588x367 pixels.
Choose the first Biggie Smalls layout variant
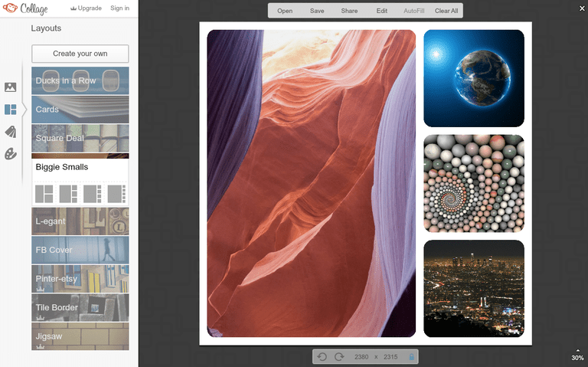tap(44, 194)
